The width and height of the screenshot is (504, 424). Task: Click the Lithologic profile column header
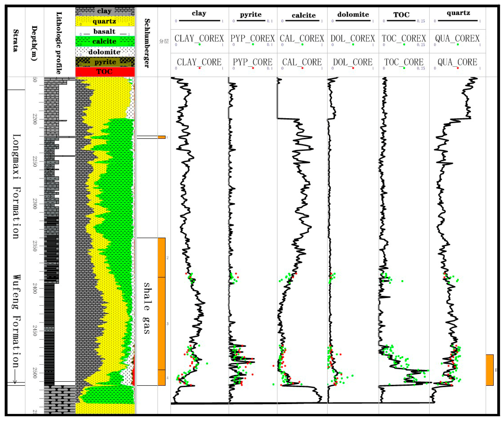click(59, 43)
